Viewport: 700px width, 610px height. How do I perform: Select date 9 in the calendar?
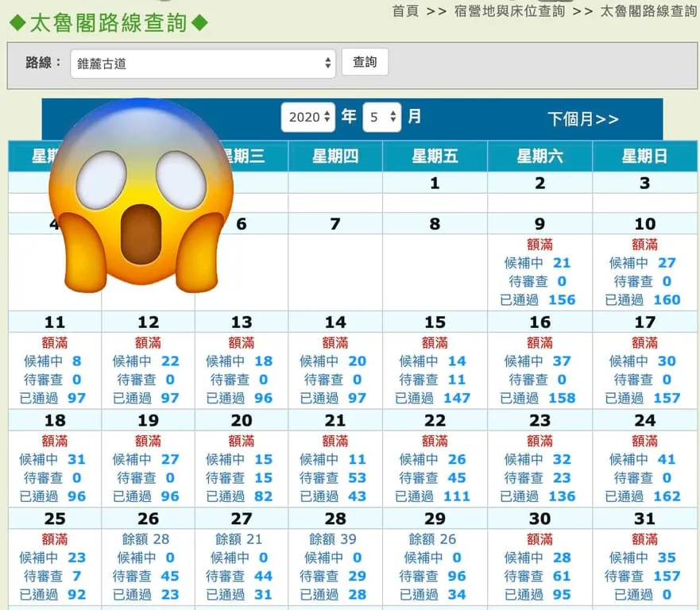(540, 223)
